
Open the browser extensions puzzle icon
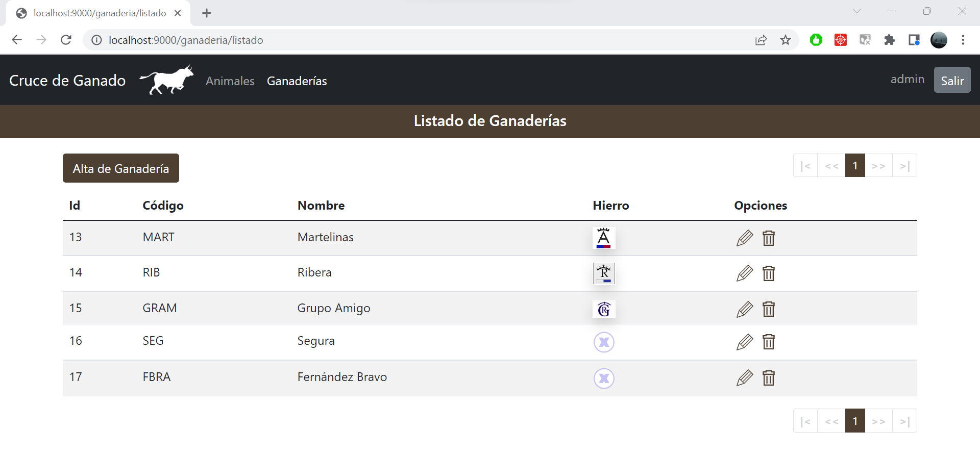(x=889, y=40)
